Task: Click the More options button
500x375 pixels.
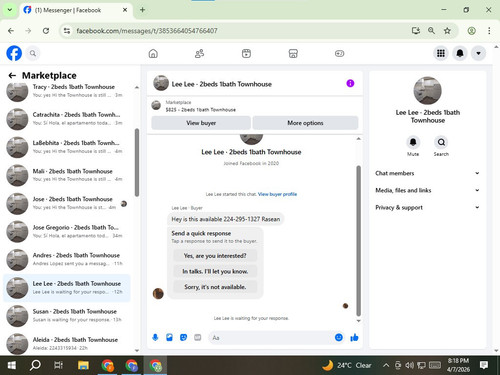Action: (305, 123)
